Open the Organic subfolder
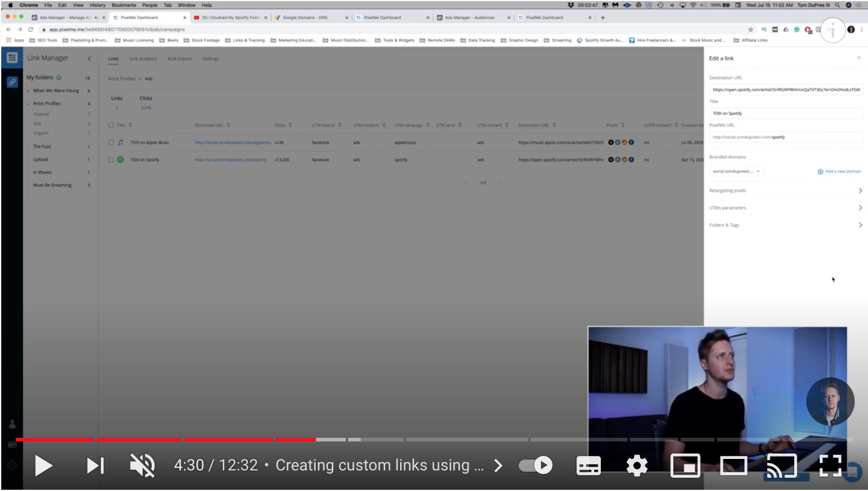The height and width of the screenshot is (491, 868). click(41, 133)
